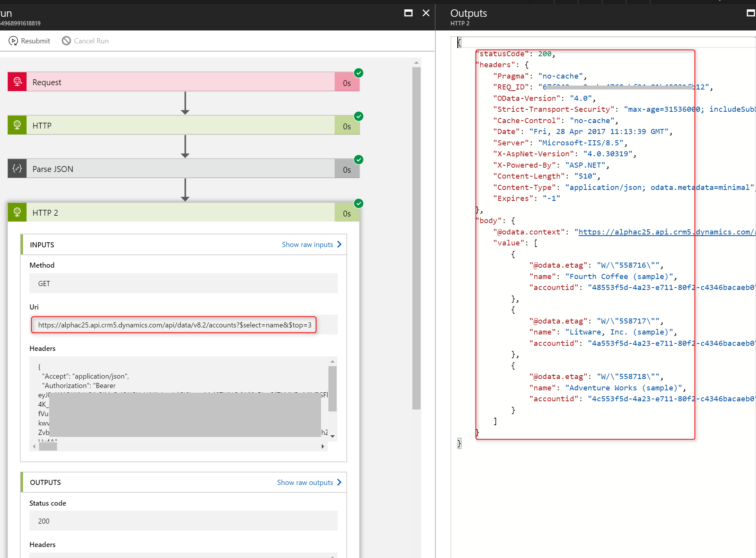This screenshot has width=756, height=558.
Task: Expand the HTTP step card
Action: 180,125
